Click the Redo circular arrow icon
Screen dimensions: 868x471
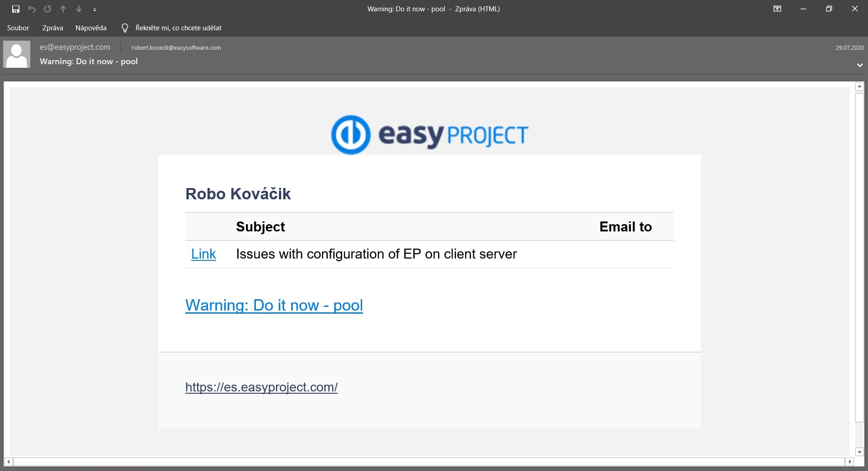click(x=47, y=9)
